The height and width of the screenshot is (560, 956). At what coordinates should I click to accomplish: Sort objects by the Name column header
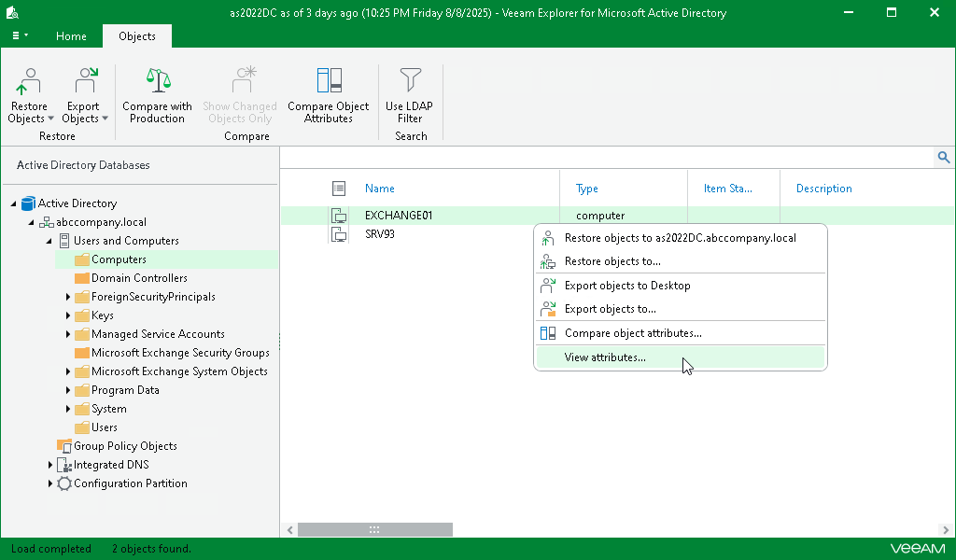click(380, 188)
